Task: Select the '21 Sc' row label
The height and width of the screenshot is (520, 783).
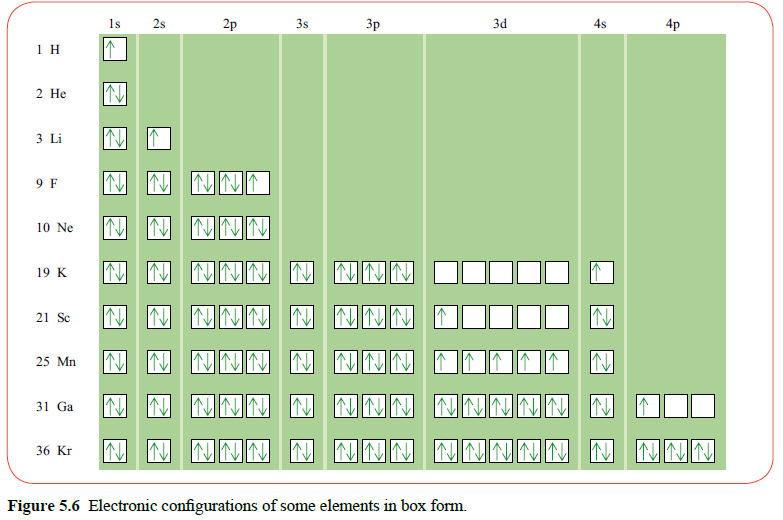Action: pyautogui.click(x=53, y=317)
